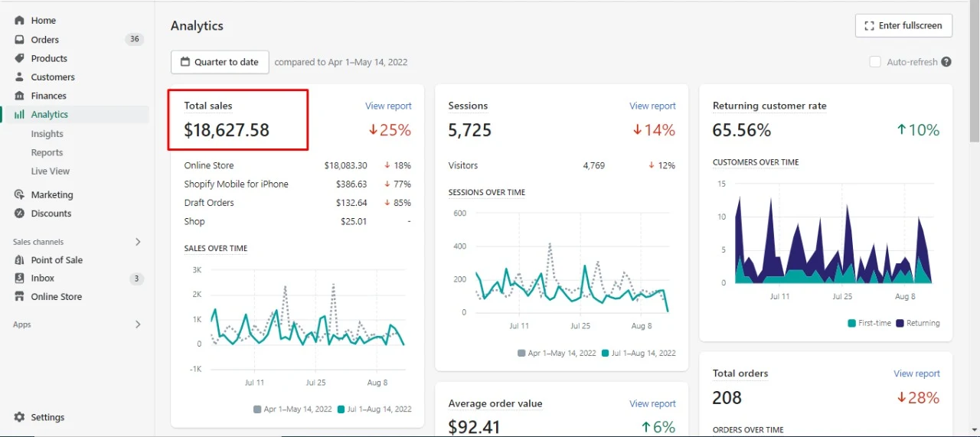Click the Auto-refresh help question icon
The height and width of the screenshot is (437, 980).
pos(946,62)
